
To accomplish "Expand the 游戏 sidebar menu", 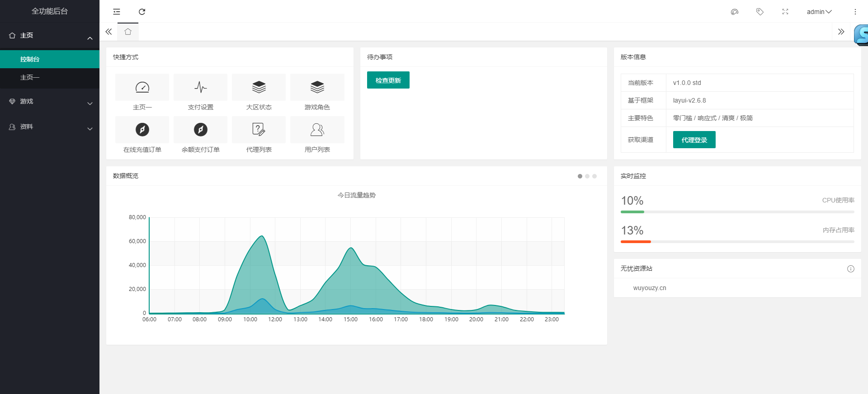I will tap(50, 102).
